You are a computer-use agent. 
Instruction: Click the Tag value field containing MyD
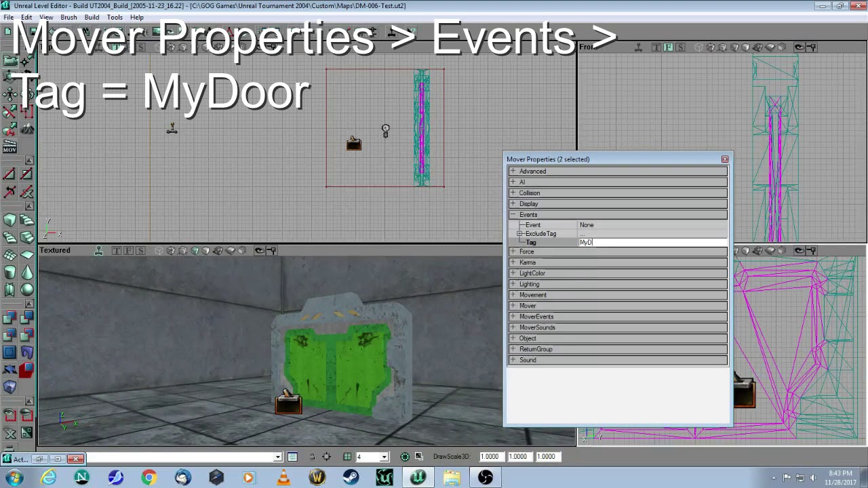tap(653, 243)
